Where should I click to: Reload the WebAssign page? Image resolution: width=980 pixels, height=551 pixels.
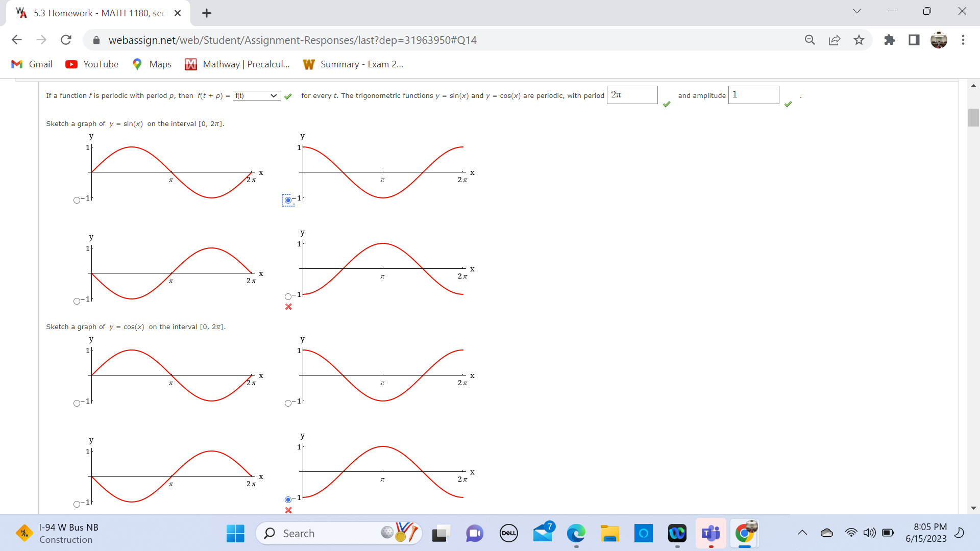pyautogui.click(x=66, y=40)
